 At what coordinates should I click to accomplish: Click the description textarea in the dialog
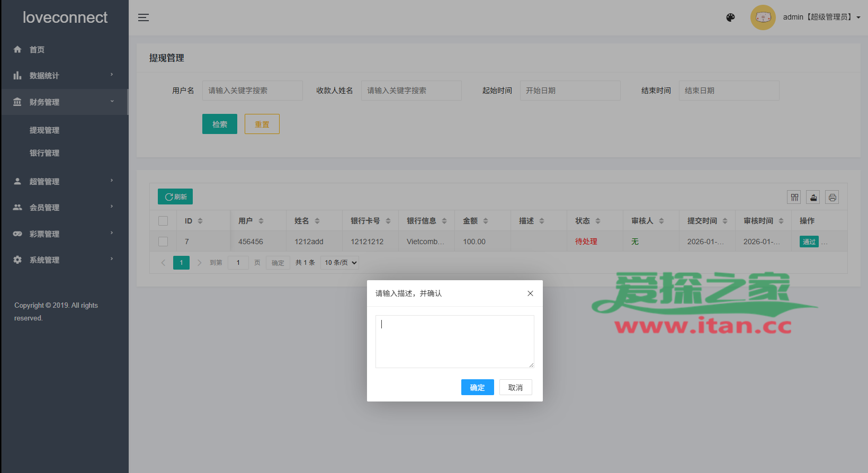(454, 342)
